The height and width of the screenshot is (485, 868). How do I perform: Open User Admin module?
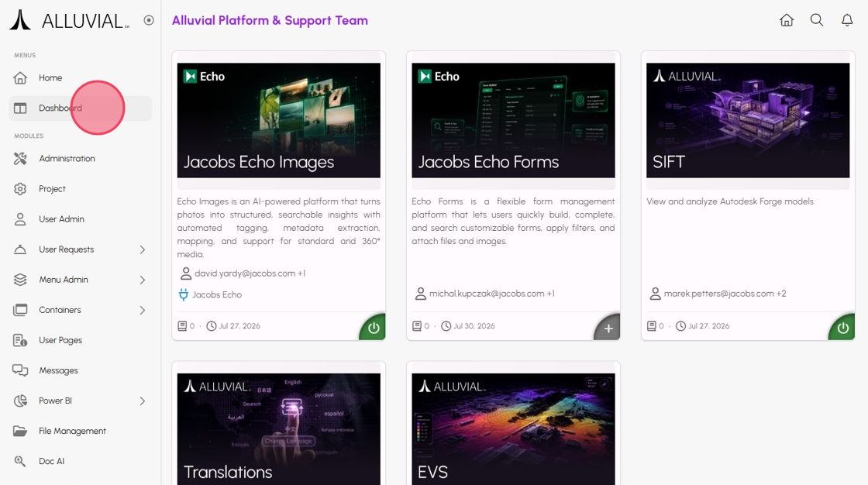click(x=81, y=219)
